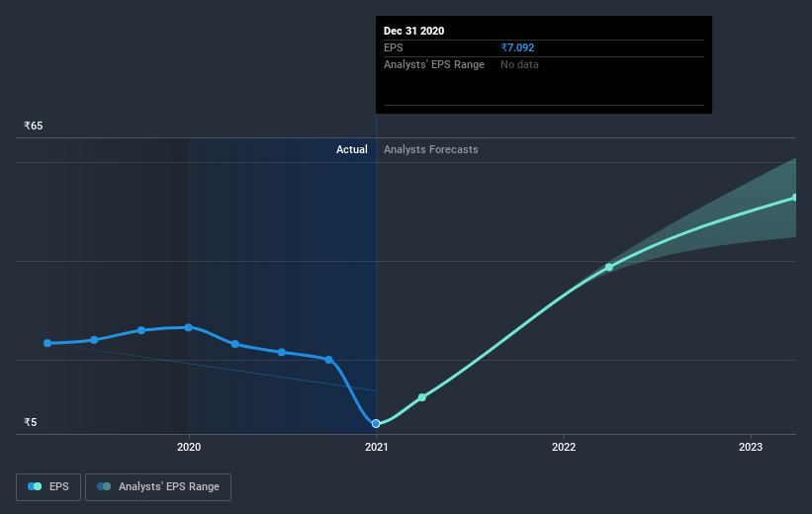The image size is (812, 514).
Task: Click the EPS data point before late-2020 drop
Action: [x=328, y=359]
